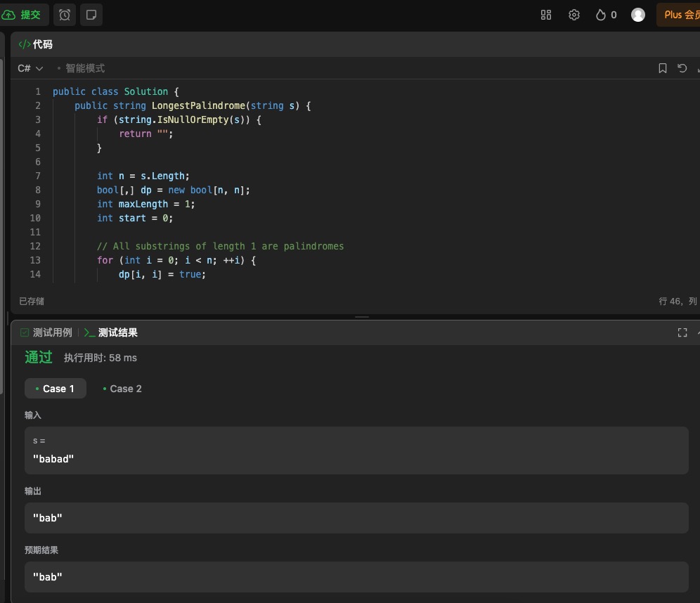Click the 输出 "bab" output box
Screen dimensions: 700x603
click(356, 518)
